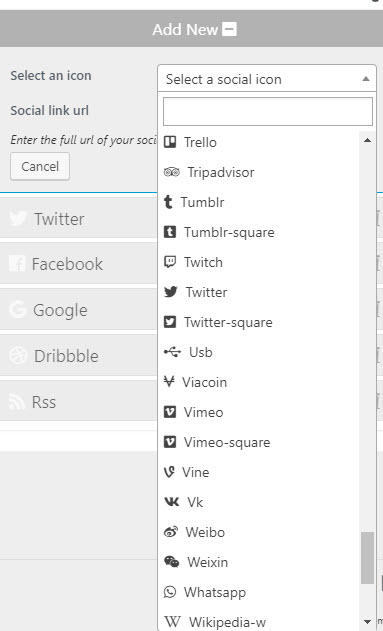Click the faded Google G icon

pos(17,309)
